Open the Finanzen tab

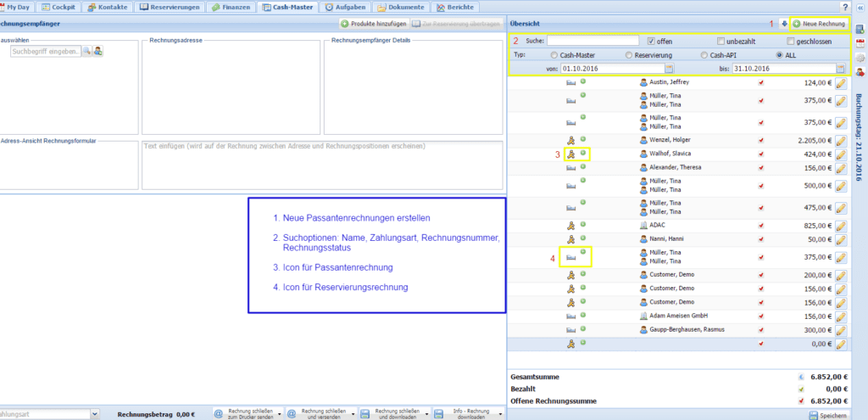point(231,7)
